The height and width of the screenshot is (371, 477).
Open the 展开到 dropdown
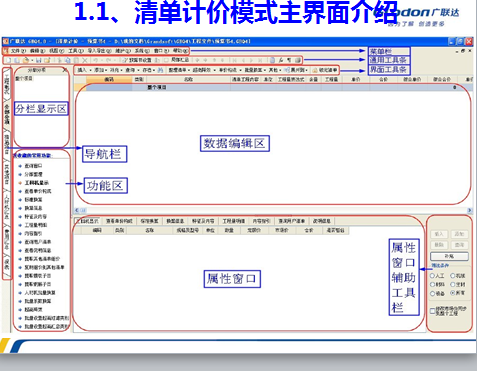(x=297, y=70)
